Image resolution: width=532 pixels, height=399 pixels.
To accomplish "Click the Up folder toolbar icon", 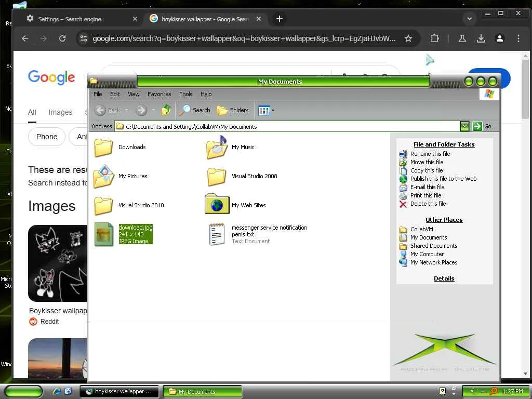I will tap(166, 110).
